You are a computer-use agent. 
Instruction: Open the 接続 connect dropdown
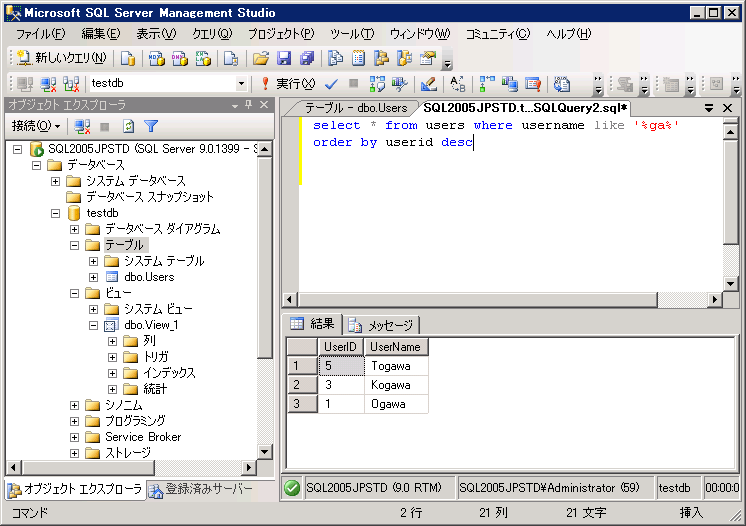click(36, 126)
